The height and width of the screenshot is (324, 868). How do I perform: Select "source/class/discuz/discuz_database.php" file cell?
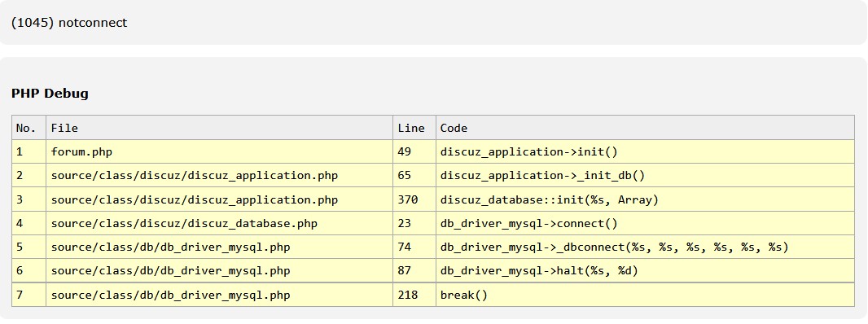pyautogui.click(x=219, y=223)
